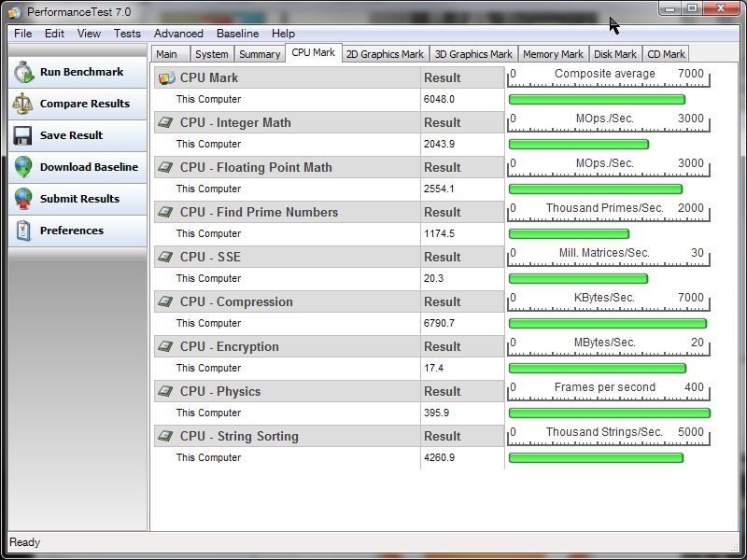Click the Download Baseline globe icon
The image size is (747, 560).
tap(22, 167)
